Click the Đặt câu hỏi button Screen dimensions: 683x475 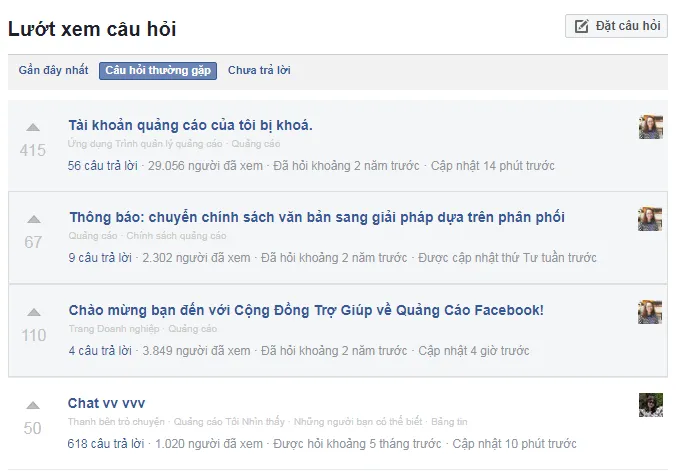tap(616, 26)
